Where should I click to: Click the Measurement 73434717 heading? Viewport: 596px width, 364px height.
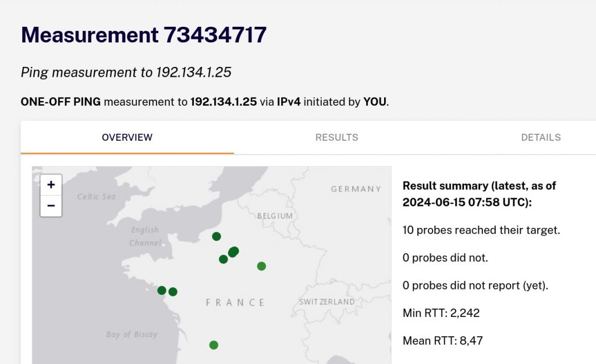[144, 35]
